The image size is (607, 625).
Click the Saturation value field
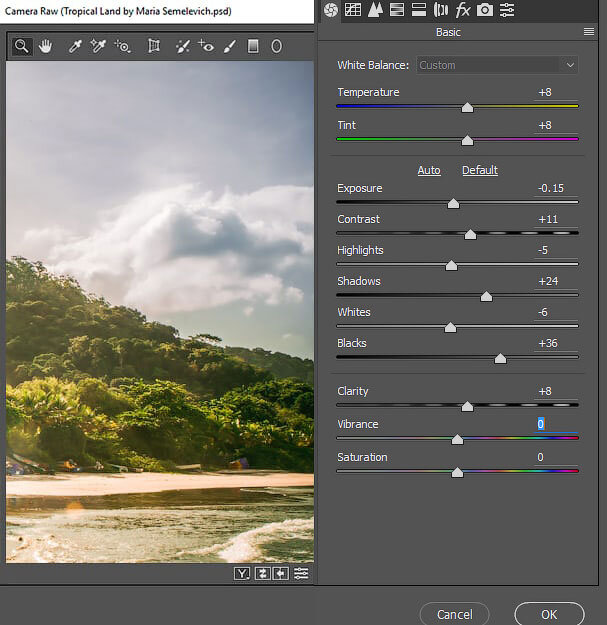point(556,457)
